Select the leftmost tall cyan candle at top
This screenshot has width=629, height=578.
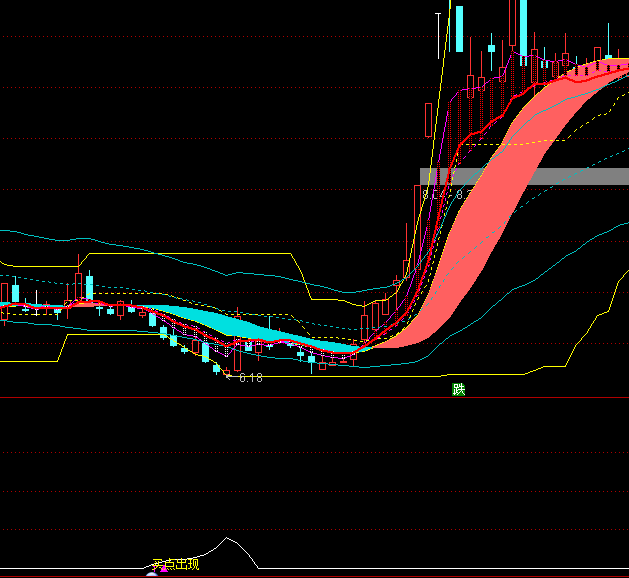[x=459, y=25]
